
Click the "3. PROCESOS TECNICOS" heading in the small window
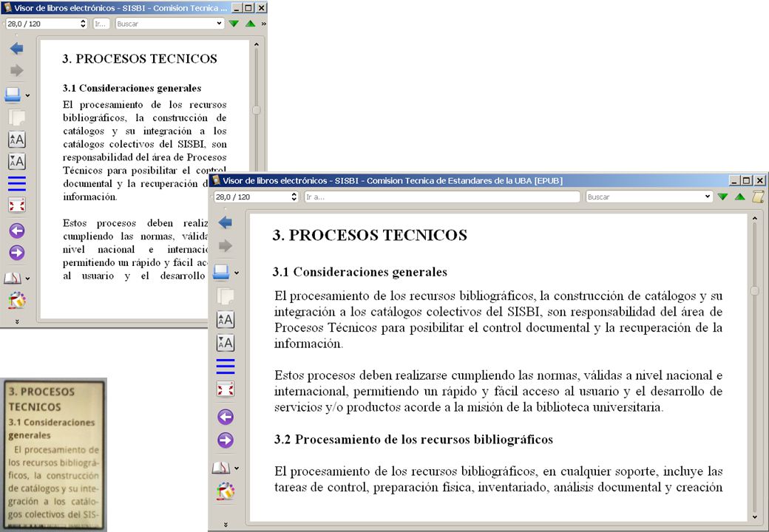point(140,59)
